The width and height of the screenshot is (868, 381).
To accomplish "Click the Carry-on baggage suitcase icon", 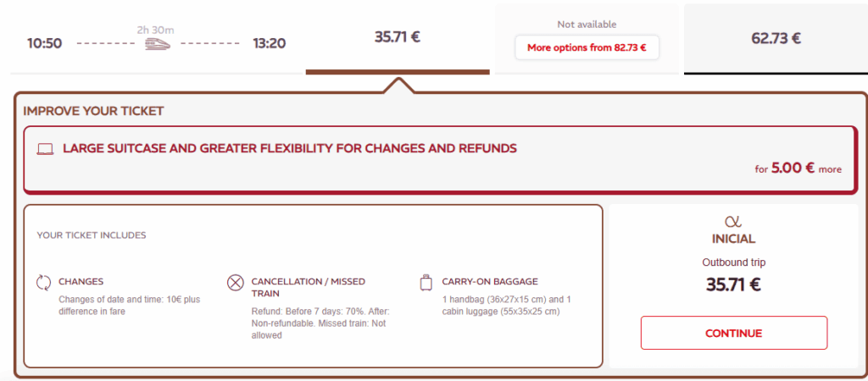I will coord(426,282).
